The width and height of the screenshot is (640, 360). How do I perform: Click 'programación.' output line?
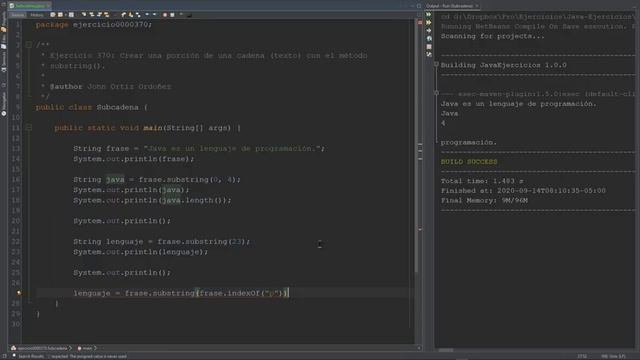pos(469,142)
